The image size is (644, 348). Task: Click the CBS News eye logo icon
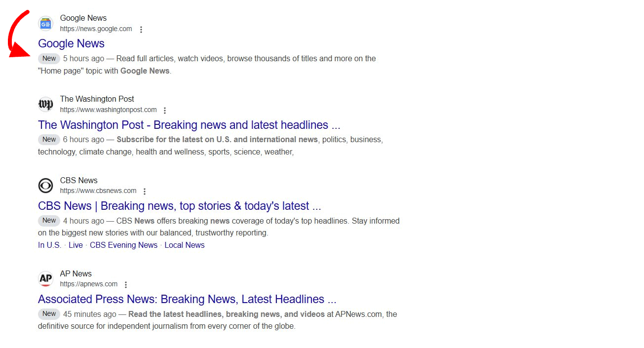click(45, 186)
